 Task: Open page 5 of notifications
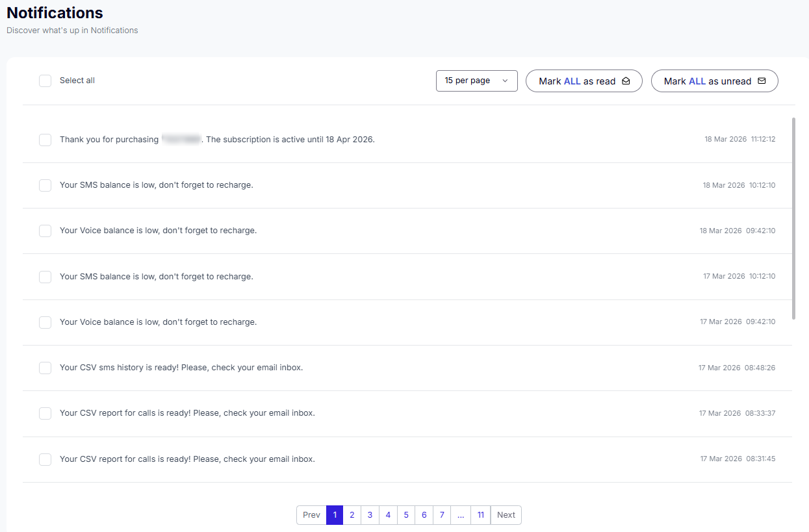406,515
